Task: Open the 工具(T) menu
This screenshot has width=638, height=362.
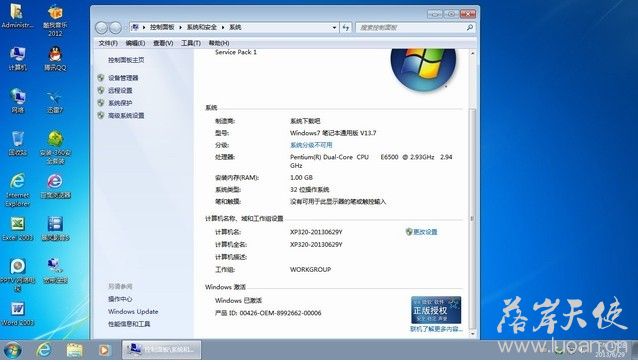Action: tap(191, 43)
